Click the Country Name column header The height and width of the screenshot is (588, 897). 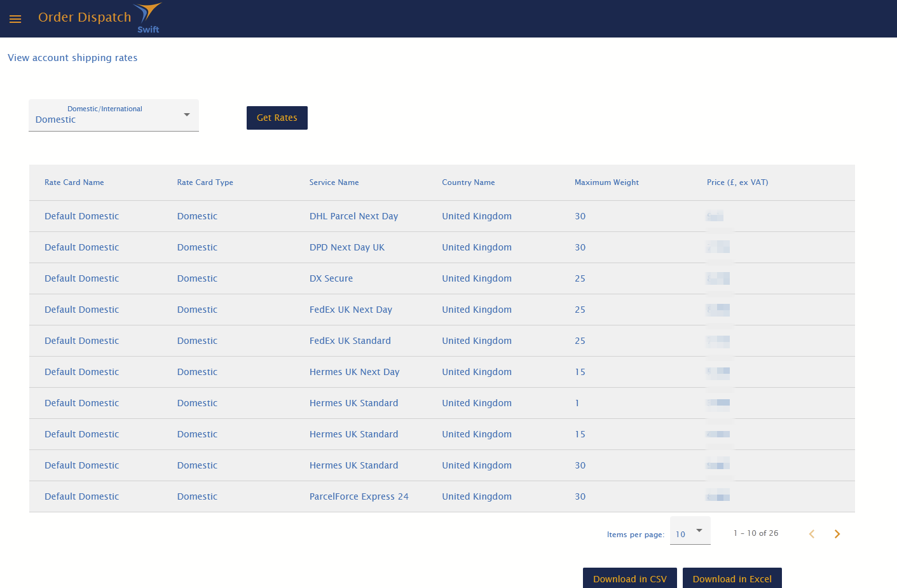469,182
